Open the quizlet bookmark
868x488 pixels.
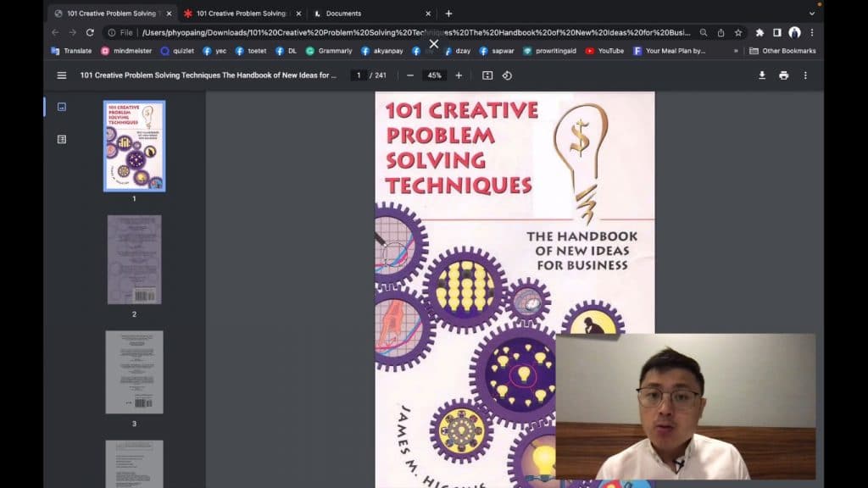pyautogui.click(x=178, y=51)
